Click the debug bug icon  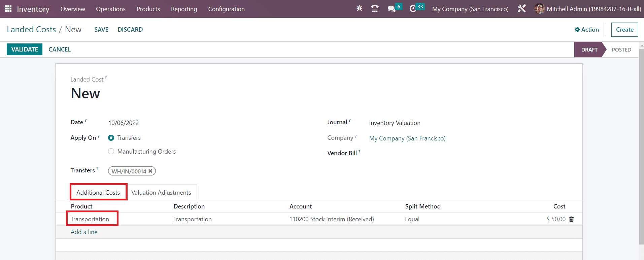pos(359,9)
